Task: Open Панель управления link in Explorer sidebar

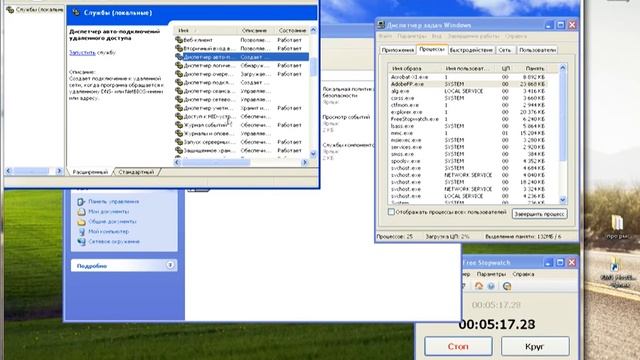Action: click(113, 202)
